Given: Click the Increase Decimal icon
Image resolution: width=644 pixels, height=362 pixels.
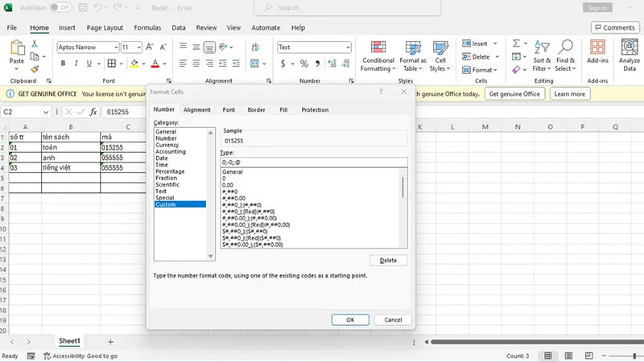Looking at the screenshot, I should 332,64.
